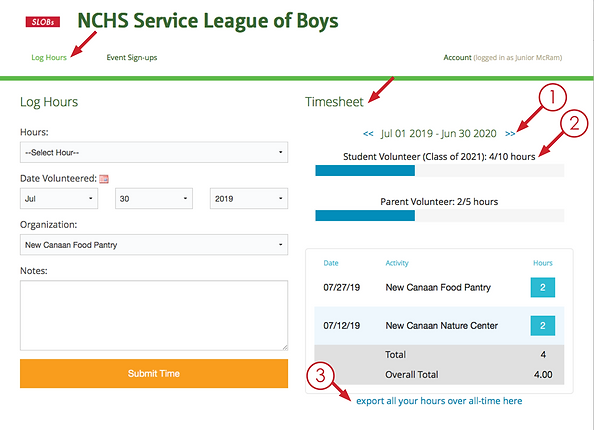Image resolution: width=594 pixels, height=430 pixels.
Task: Click the Parent Volunteer progress bar
Action: point(439,215)
